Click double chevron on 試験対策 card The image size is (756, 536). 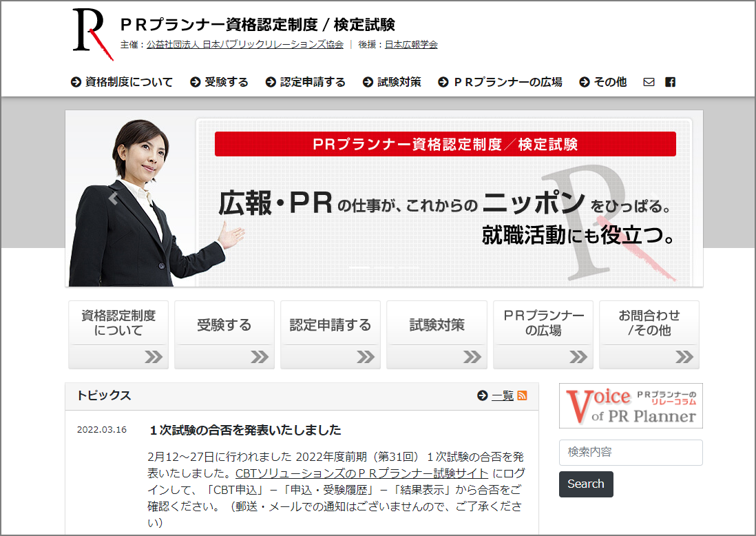click(472, 357)
